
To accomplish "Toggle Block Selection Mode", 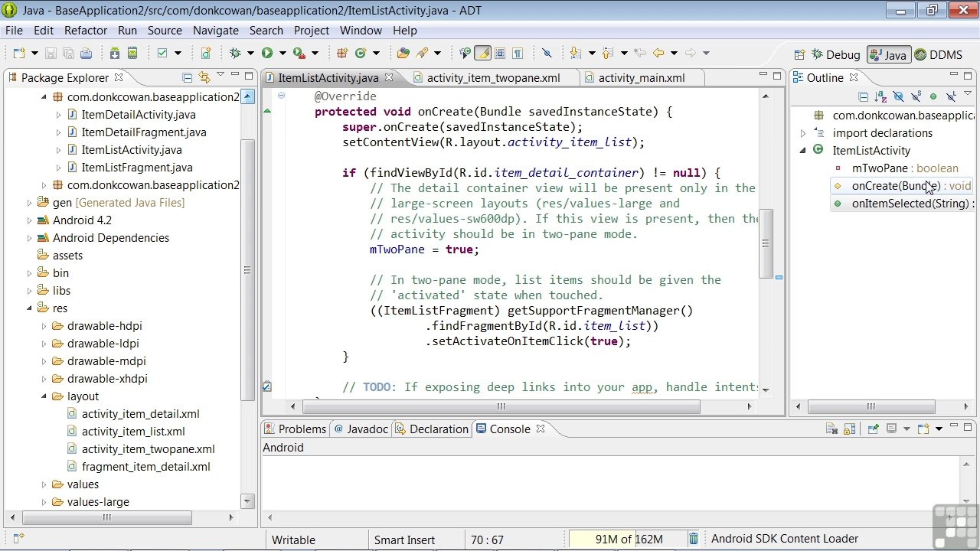I will [x=500, y=53].
